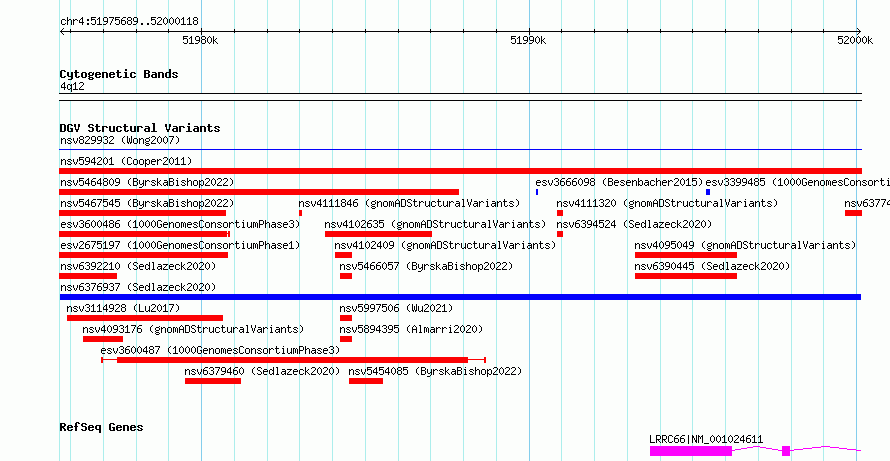Open nsv3114928 (Lu2017) variant
The width and height of the screenshot is (890, 461).
coord(123,308)
